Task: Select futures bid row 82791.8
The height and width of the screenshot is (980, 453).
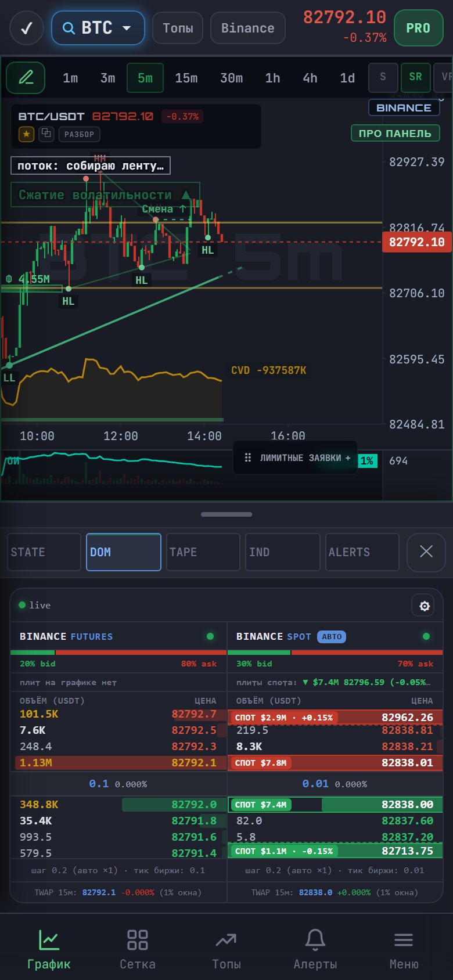Action: click(118, 821)
